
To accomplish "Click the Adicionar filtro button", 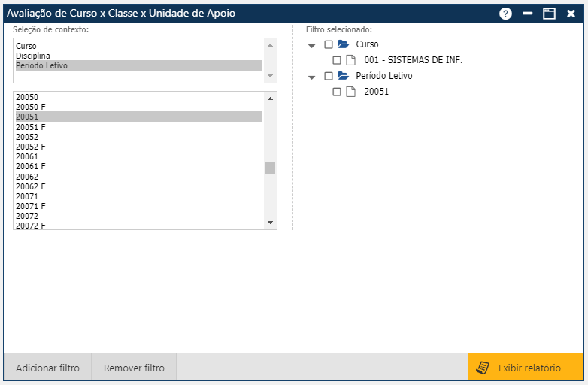I will [x=47, y=368].
